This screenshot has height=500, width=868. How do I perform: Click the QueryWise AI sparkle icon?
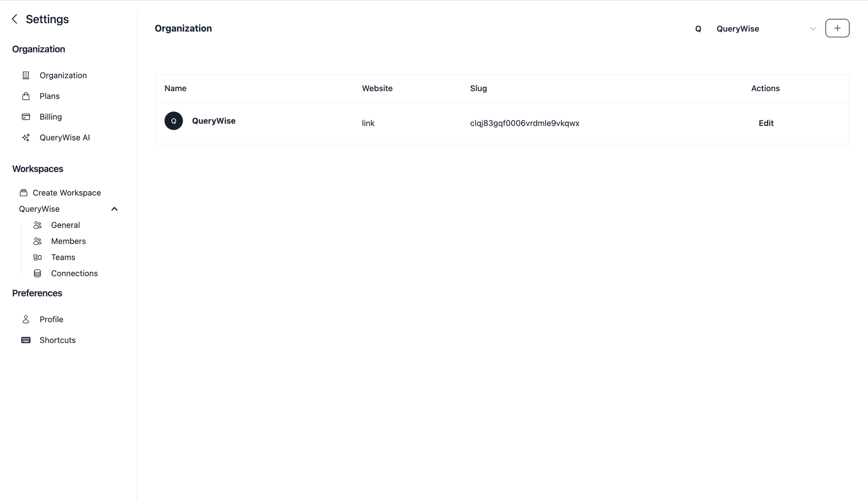pyautogui.click(x=26, y=138)
